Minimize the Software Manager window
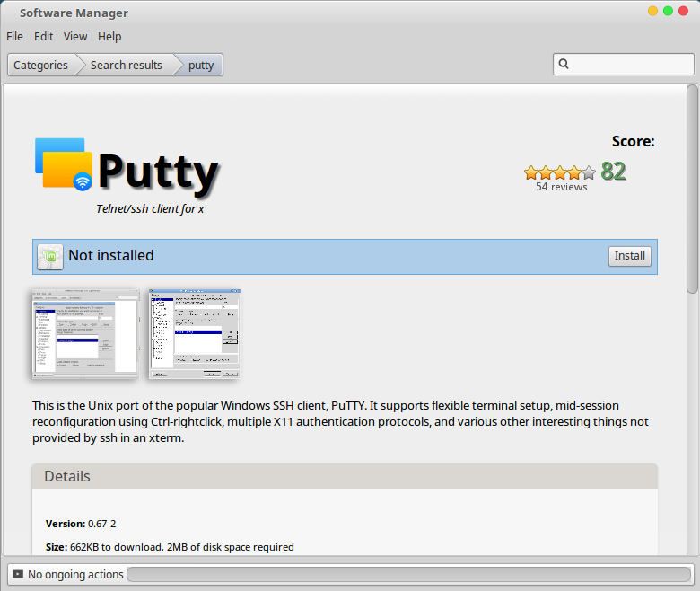Screen dimensions: 700x591 point(652,11)
